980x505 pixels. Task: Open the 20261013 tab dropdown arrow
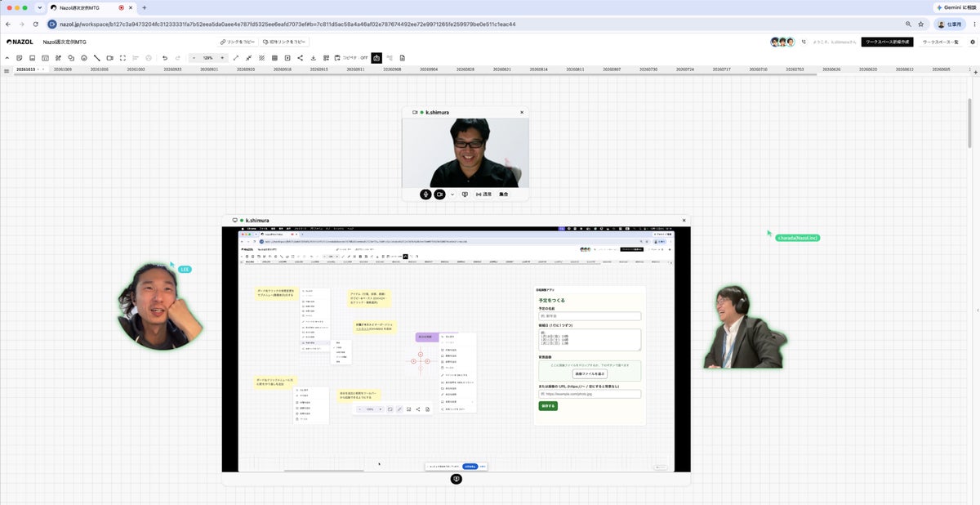coord(39,69)
